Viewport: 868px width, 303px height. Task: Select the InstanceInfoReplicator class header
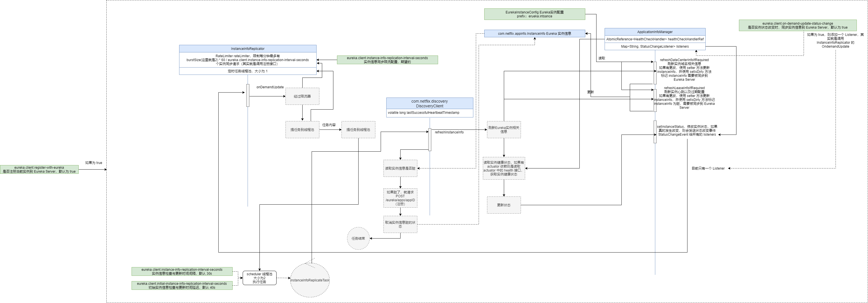pyautogui.click(x=248, y=48)
